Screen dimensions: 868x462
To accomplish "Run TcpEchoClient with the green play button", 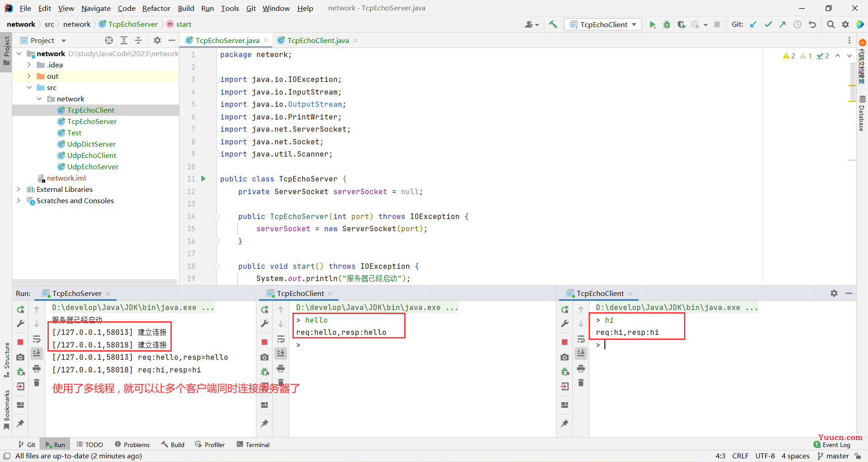I will (x=652, y=24).
